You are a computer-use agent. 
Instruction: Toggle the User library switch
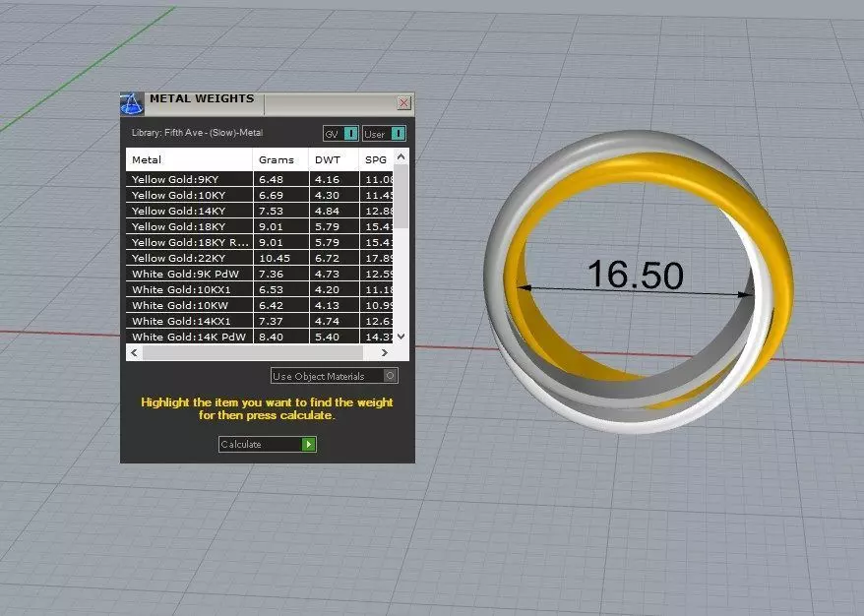tap(384, 134)
